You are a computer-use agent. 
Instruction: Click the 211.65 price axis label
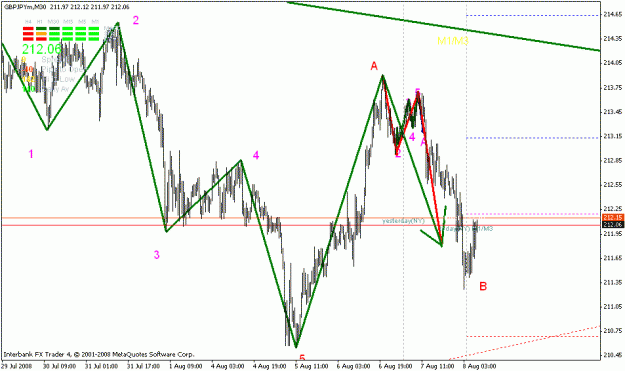pyautogui.click(x=613, y=258)
